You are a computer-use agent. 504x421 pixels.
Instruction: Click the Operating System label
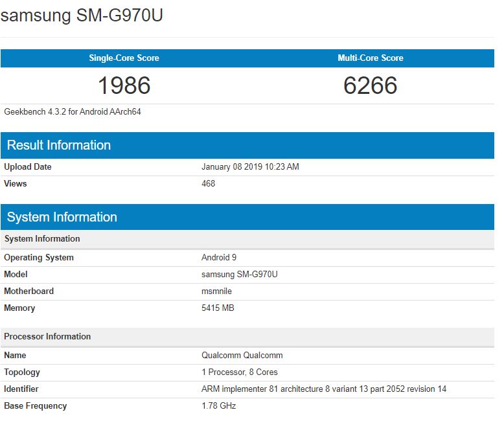click(x=39, y=257)
